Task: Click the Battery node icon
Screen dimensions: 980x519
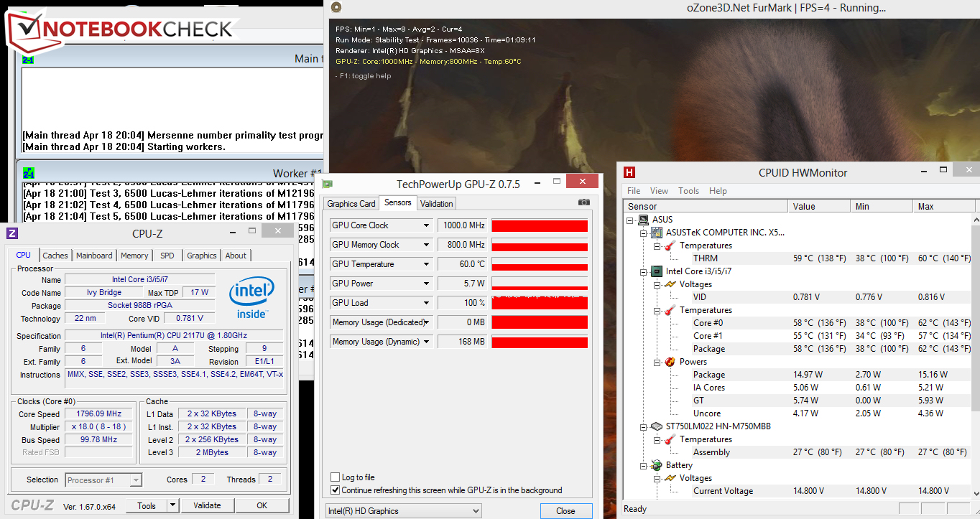Action: (657, 465)
